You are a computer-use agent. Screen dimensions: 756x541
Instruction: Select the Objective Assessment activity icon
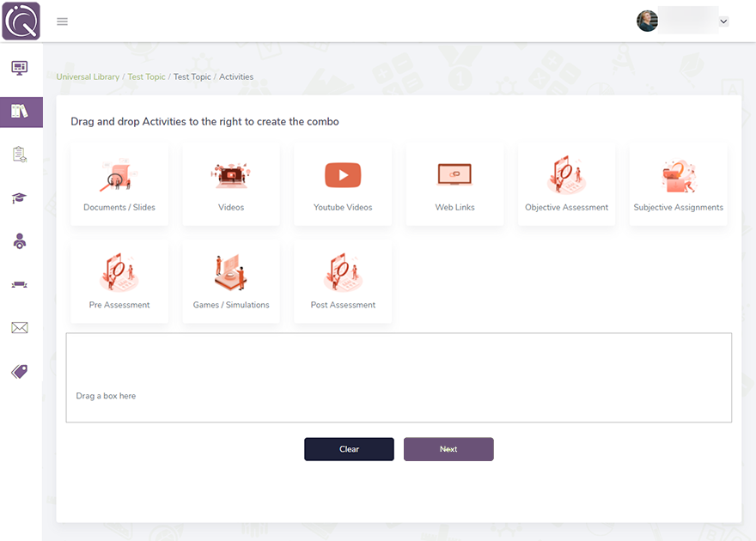566,174
